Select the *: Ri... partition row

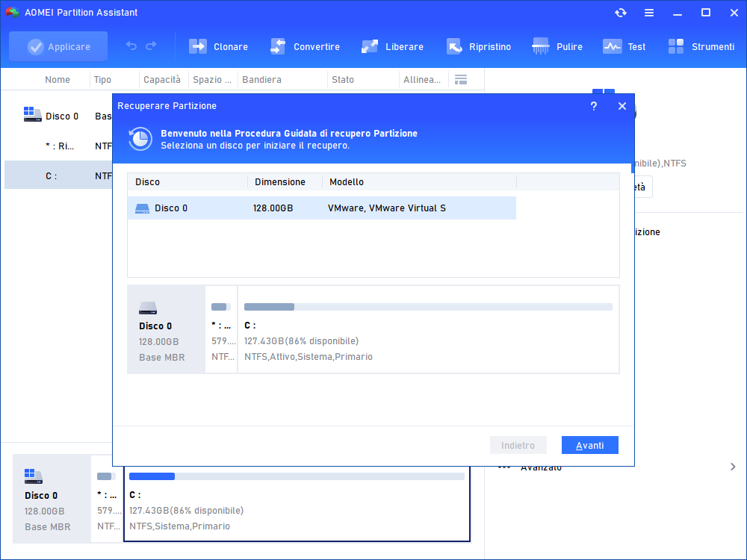point(58,146)
